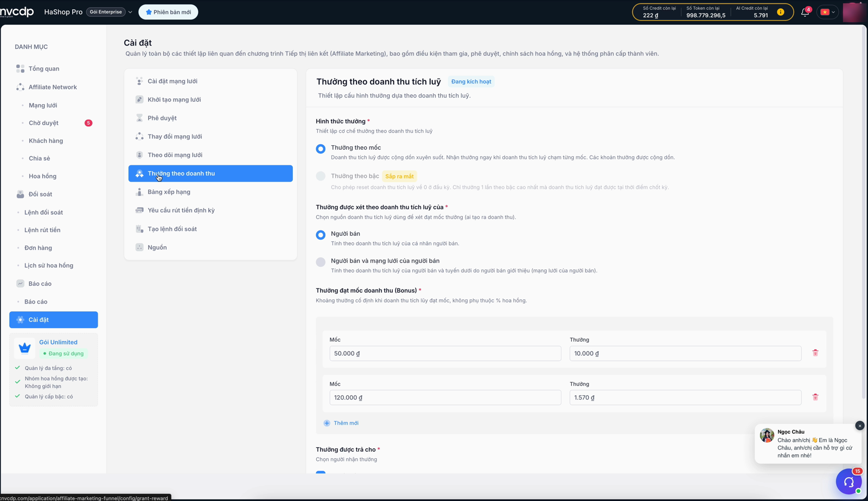
Task: Click the Đang kích hoạt status badge
Action: click(471, 82)
